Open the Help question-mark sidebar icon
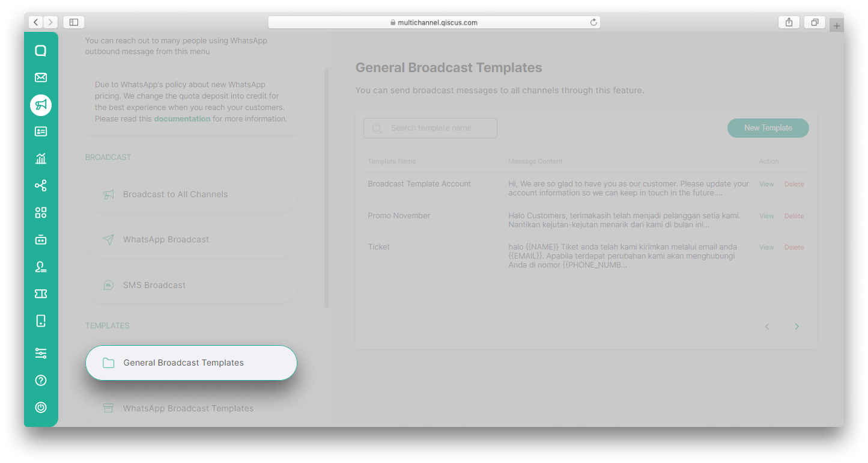The image size is (868, 463). pos(41,381)
